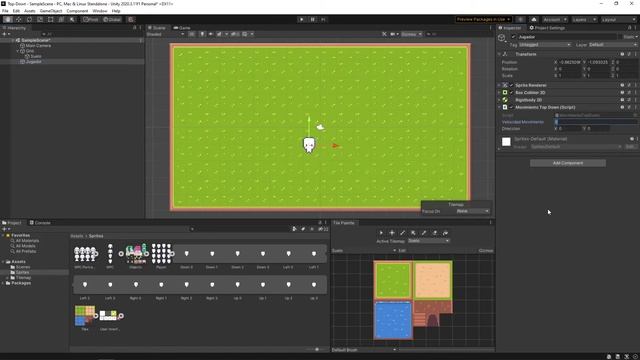Open the Shaded draw mode dropdown

pos(165,34)
